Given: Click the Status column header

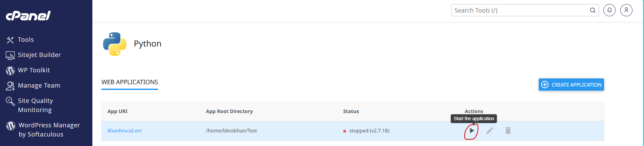Looking at the screenshot, I should pos(351,111).
